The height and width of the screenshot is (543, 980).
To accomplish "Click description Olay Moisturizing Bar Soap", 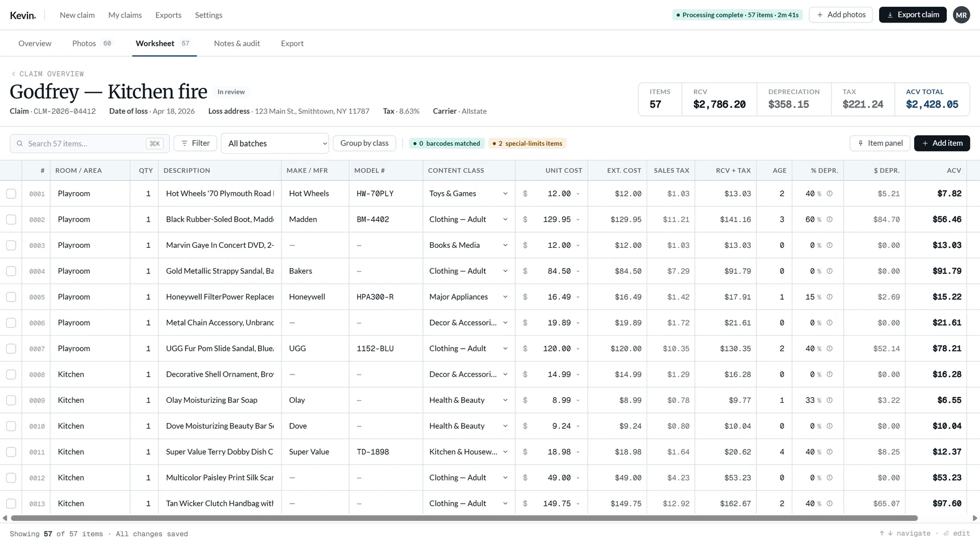I will pyautogui.click(x=212, y=400).
